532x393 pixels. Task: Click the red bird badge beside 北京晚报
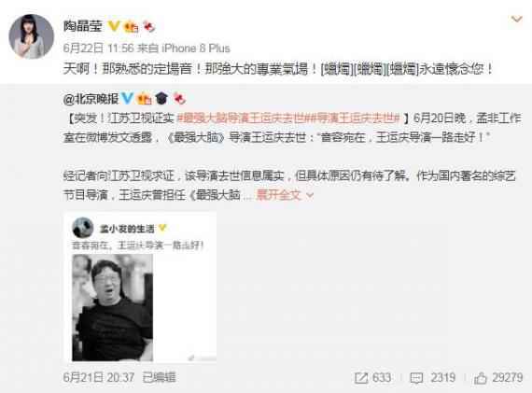click(x=179, y=99)
